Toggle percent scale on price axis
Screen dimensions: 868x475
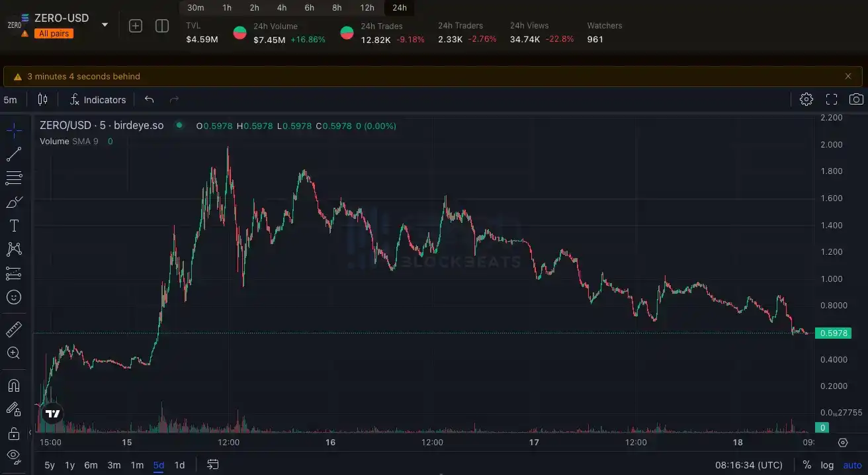point(806,465)
